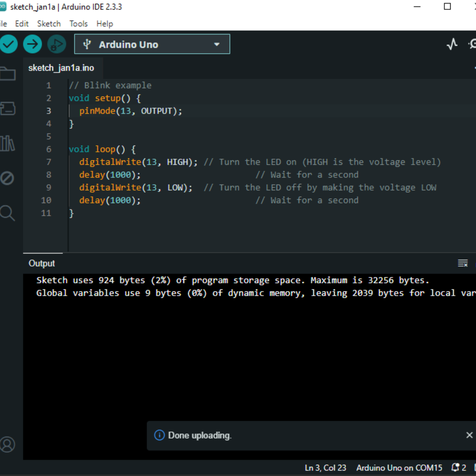Open the Arduino Uno board selector dropdown
The width and height of the screenshot is (476, 476).
152,44
